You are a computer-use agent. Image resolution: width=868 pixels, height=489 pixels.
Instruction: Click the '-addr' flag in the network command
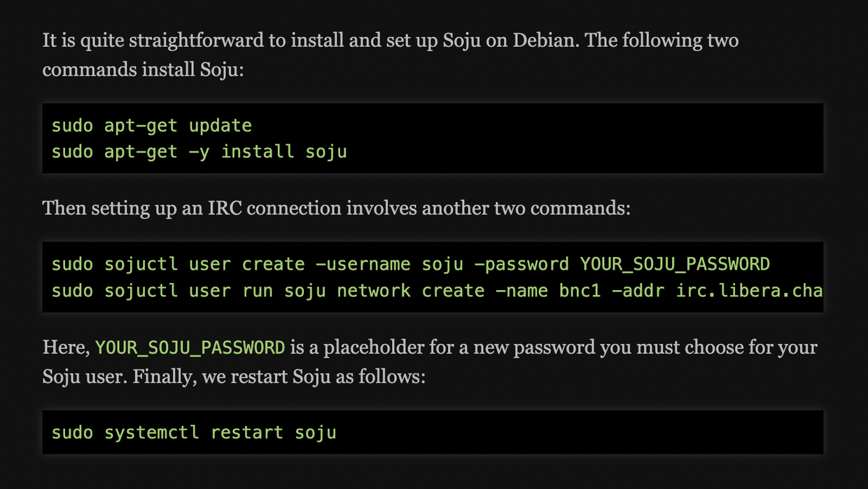(x=638, y=290)
